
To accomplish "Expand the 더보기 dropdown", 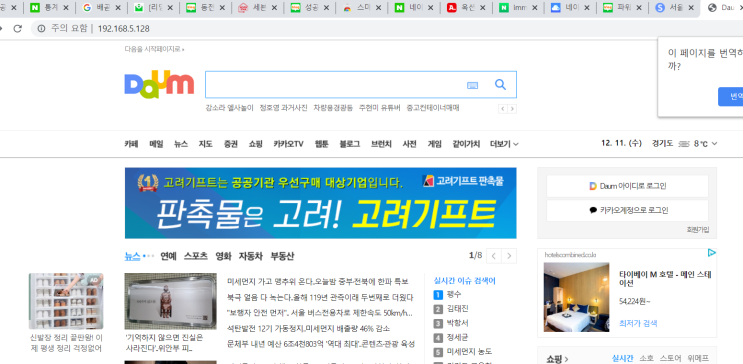I will click(x=504, y=144).
